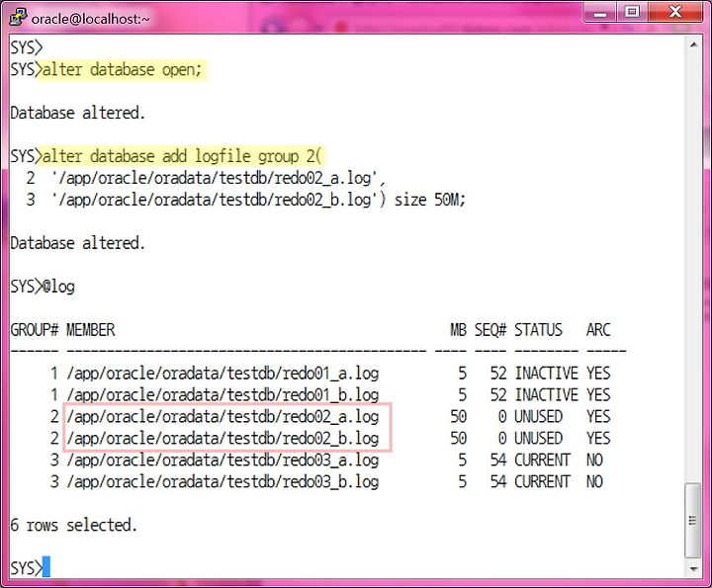This screenshot has height=588, width=712.
Task: Click the redo03_a.log member row
Action: 222,461
